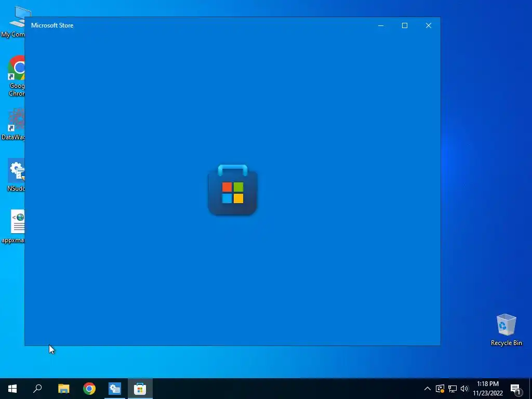532x399 pixels.
Task: Maximize the Microsoft Store window
Action: pyautogui.click(x=404, y=25)
